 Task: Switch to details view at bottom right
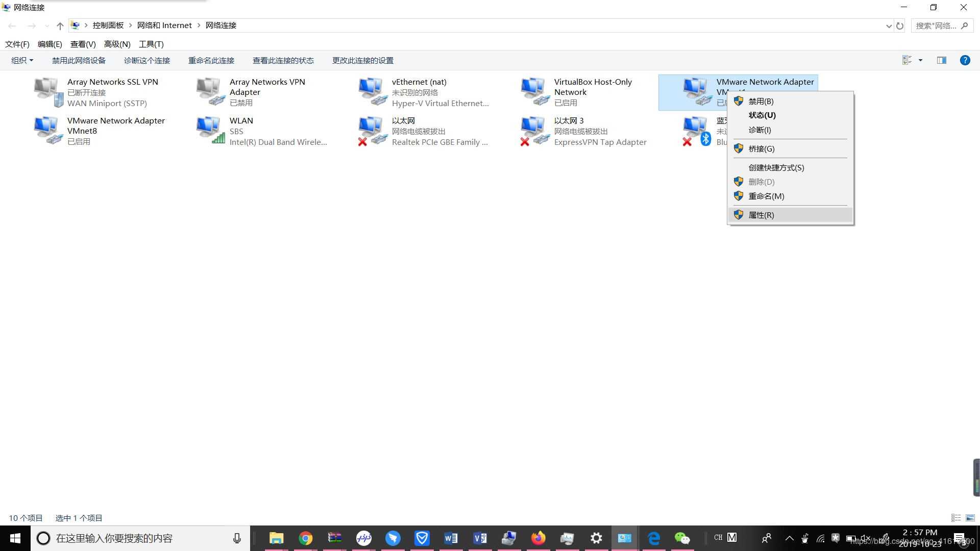pyautogui.click(x=955, y=518)
